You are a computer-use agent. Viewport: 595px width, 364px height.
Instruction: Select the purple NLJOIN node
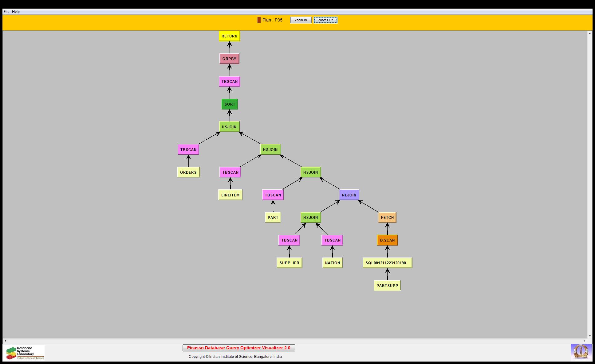click(349, 195)
